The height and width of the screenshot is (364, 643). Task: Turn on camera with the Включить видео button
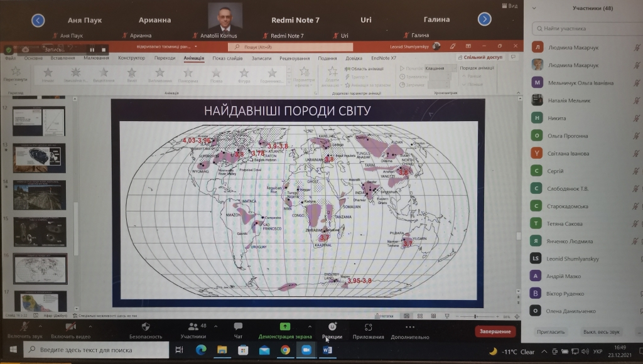(x=70, y=327)
